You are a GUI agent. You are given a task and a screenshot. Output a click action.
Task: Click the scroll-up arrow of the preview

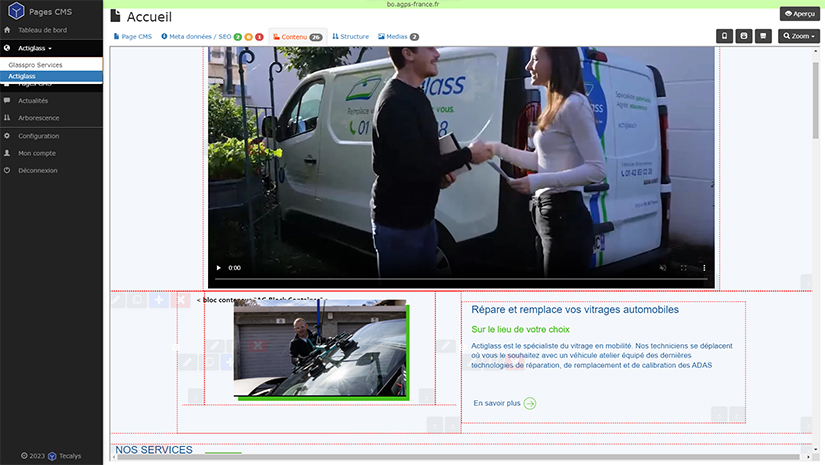click(x=816, y=50)
